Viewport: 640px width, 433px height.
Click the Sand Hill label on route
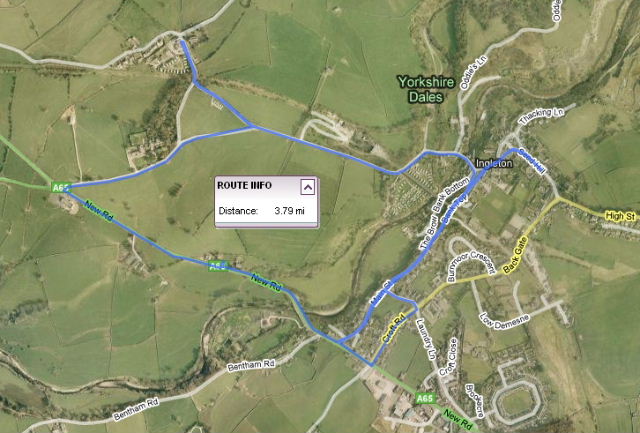click(x=532, y=162)
